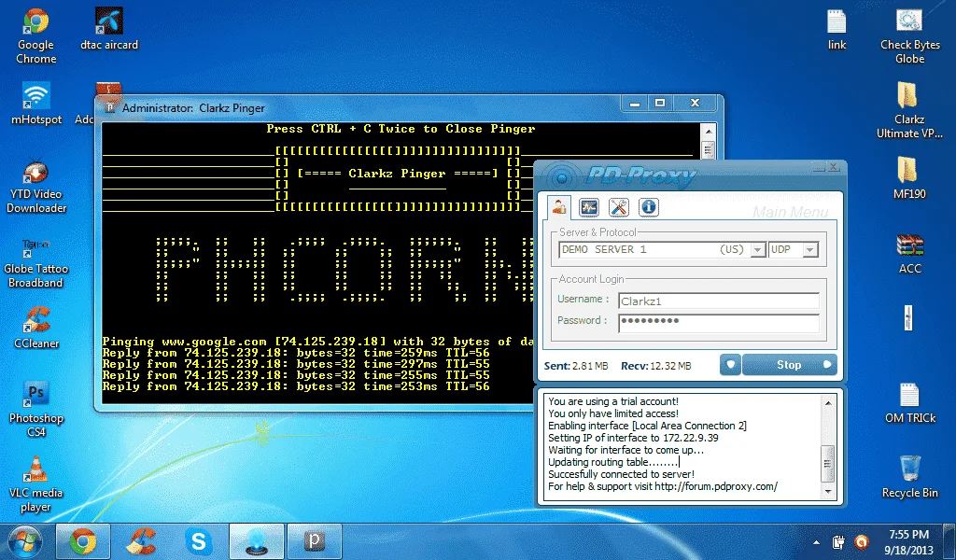Select PD-Proxy account login tab icon
956x560 pixels.
coord(558,207)
